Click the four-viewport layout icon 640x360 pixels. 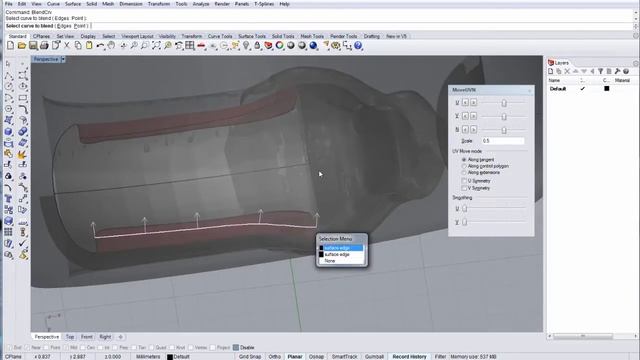(x=190, y=46)
